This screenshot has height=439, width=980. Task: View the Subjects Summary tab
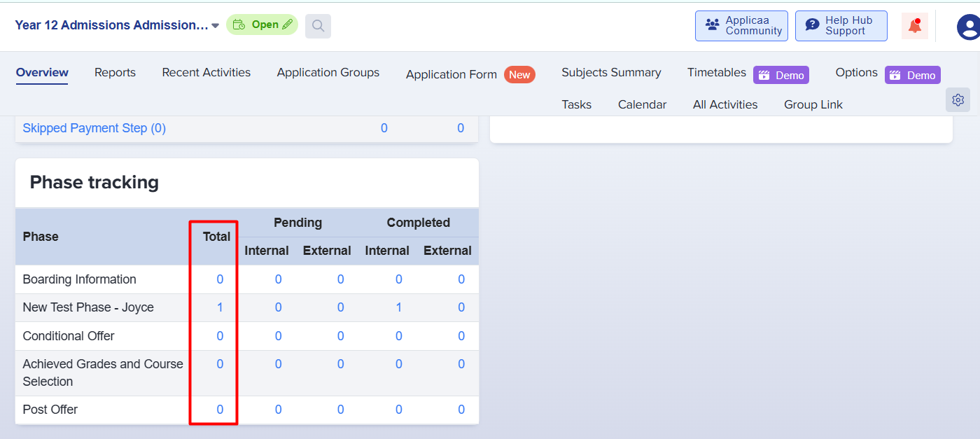point(610,73)
